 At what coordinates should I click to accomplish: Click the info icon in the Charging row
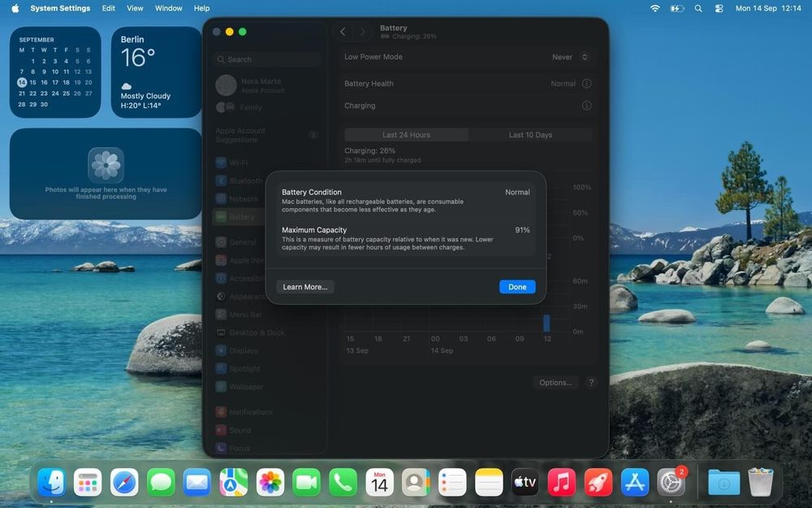pos(586,106)
